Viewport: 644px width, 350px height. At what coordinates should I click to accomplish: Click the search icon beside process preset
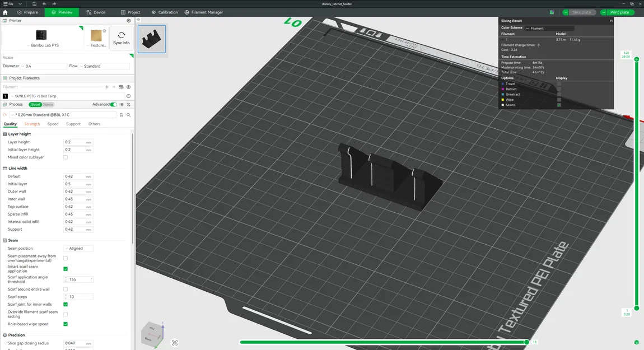click(129, 115)
